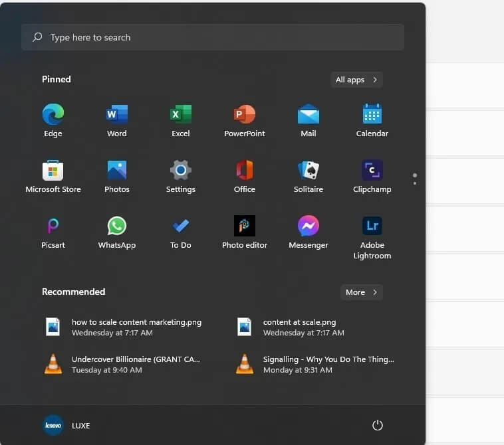Select the current pinned page dot

(415, 175)
